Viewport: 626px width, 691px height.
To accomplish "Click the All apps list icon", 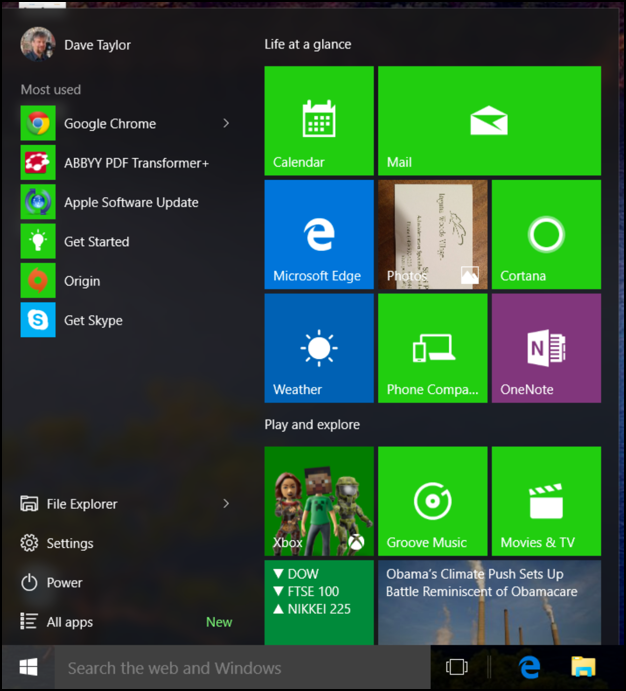I will (x=29, y=621).
